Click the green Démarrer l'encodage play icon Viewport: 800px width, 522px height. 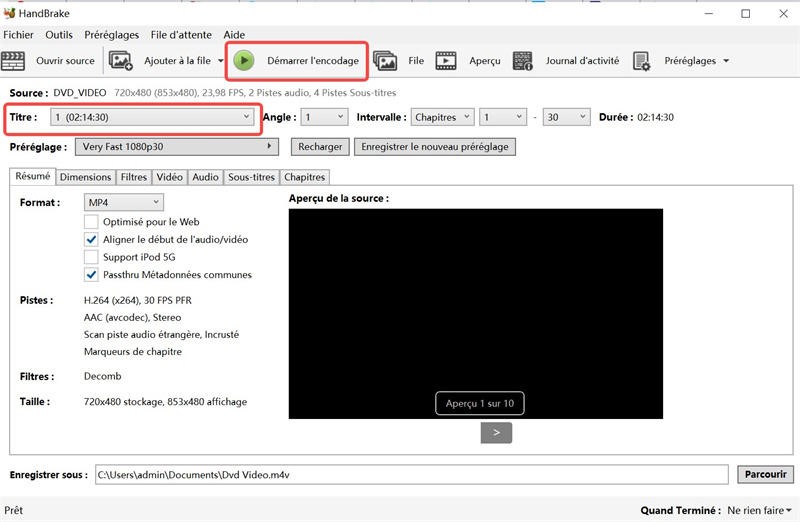point(244,61)
